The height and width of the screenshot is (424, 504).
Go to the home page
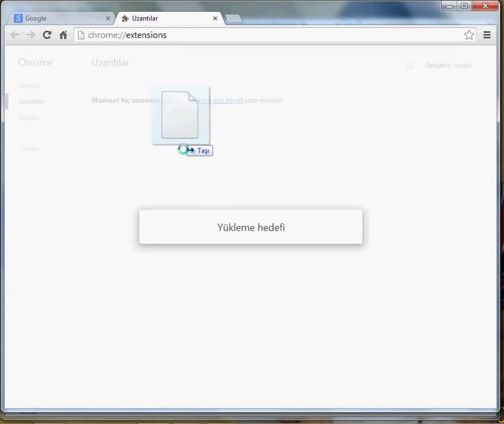(64, 35)
